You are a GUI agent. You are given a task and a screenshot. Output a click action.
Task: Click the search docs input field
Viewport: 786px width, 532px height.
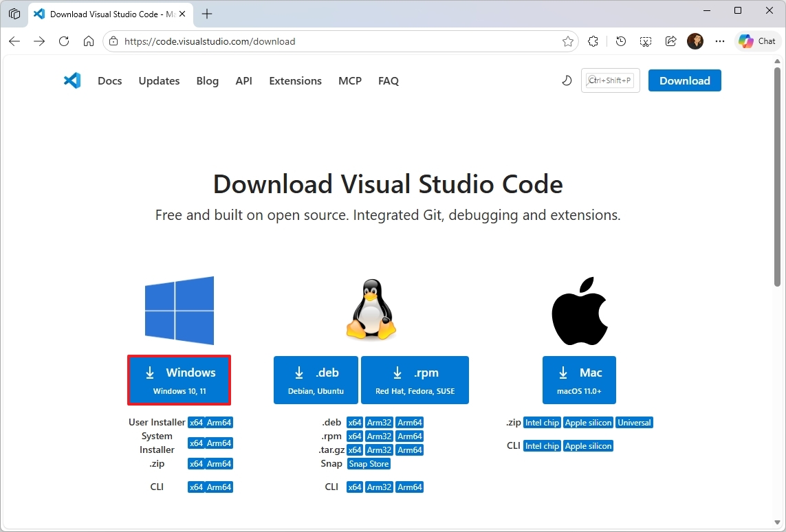(x=610, y=80)
